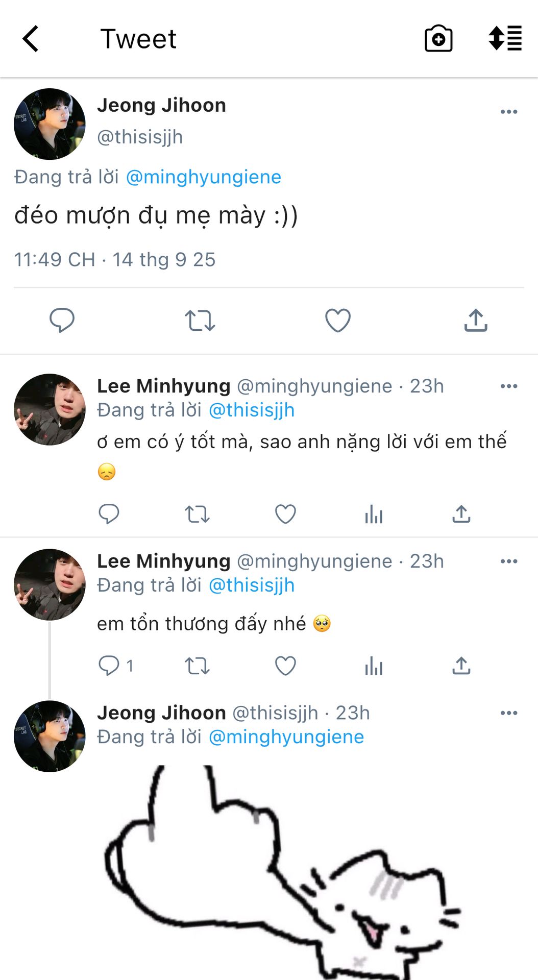Like the main tweet with the heart

(338, 321)
